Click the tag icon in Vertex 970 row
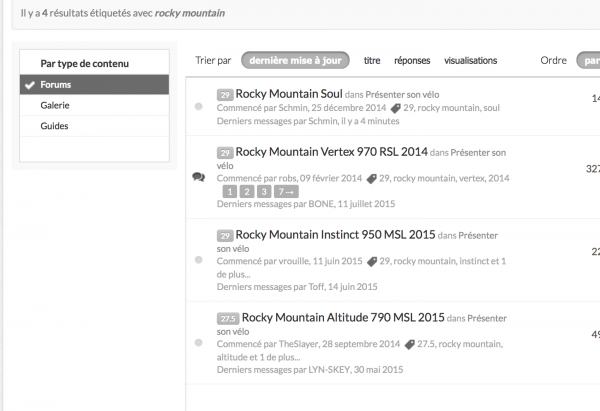This screenshot has height=411, width=600. click(372, 179)
